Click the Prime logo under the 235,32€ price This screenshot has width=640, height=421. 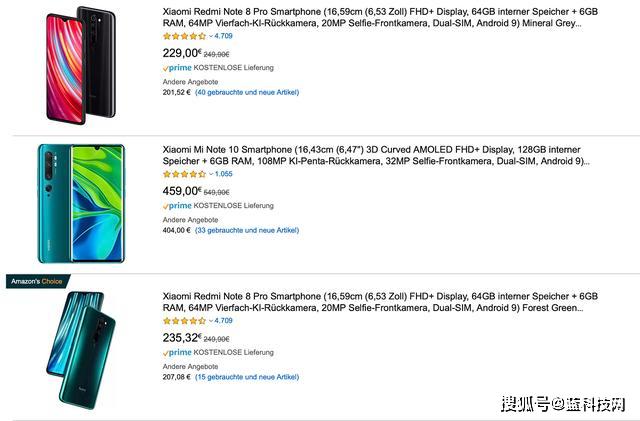[177, 353]
